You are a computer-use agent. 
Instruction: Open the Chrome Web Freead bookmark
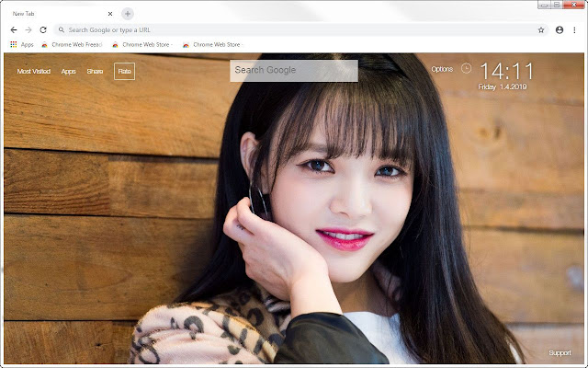pos(72,44)
